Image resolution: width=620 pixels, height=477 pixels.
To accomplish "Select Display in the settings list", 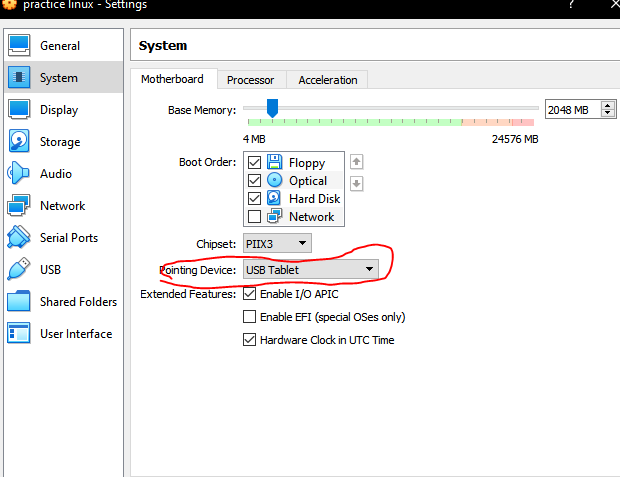I will [64, 110].
